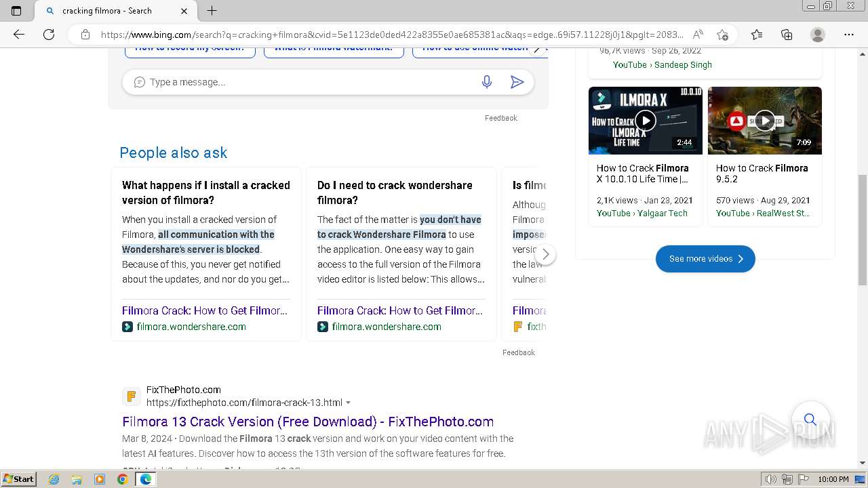
Task: Open Settings and more ellipsis menu
Action: [849, 35]
